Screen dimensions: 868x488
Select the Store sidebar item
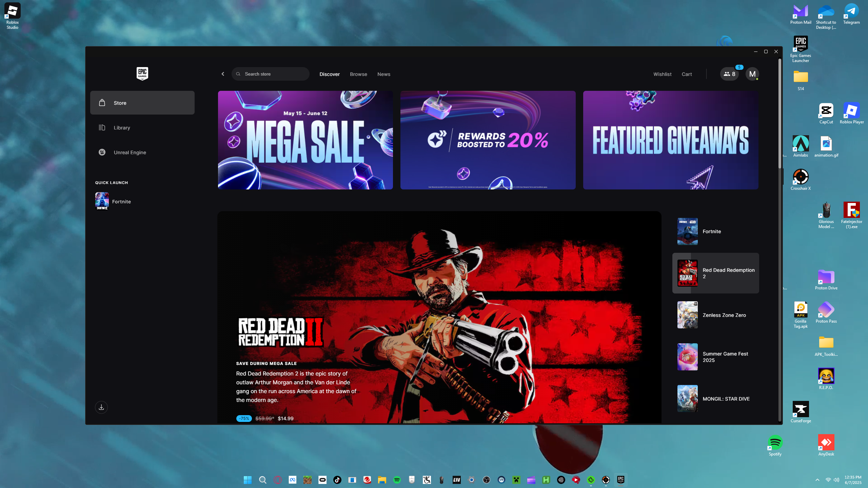[x=142, y=103]
